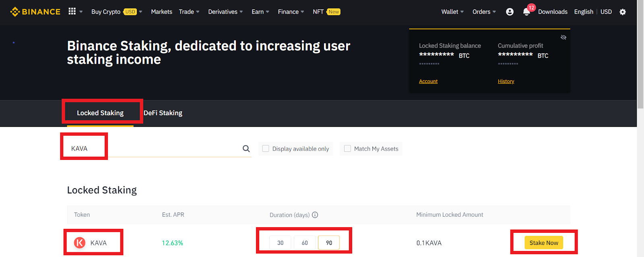Switch to the Locked Staking tab

tap(100, 113)
